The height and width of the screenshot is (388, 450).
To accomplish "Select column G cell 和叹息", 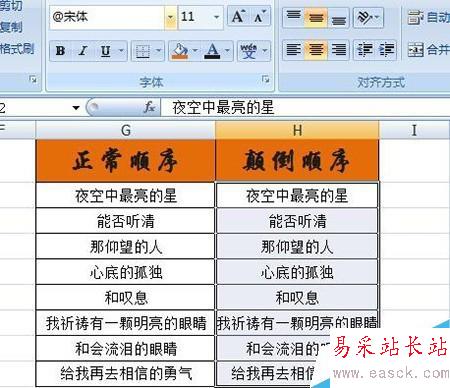I will pyautogui.click(x=125, y=298).
